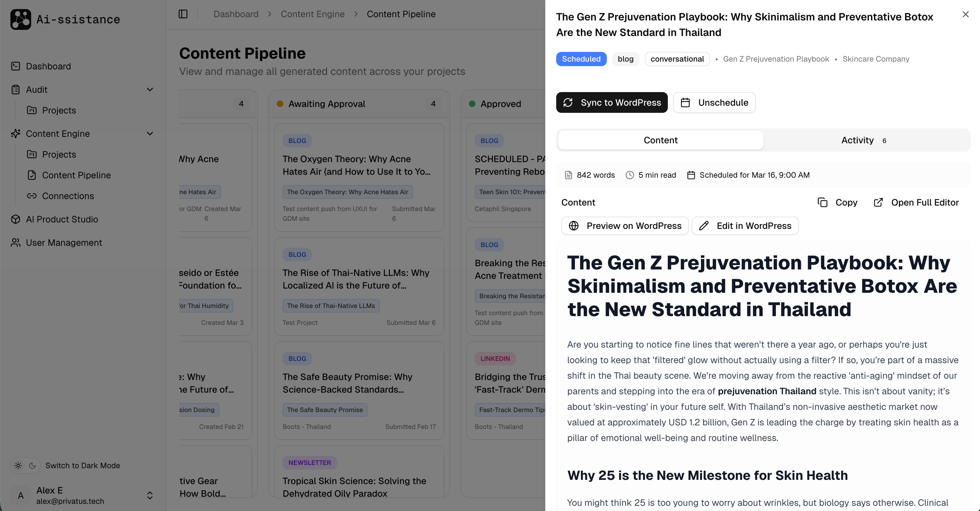Toggle Switch to Dark Mode

click(82, 465)
